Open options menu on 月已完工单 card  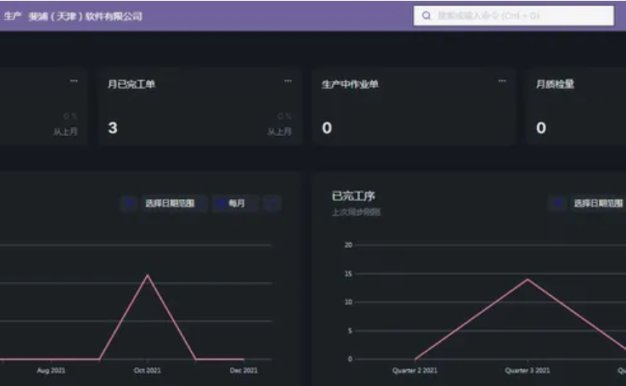[288, 81]
